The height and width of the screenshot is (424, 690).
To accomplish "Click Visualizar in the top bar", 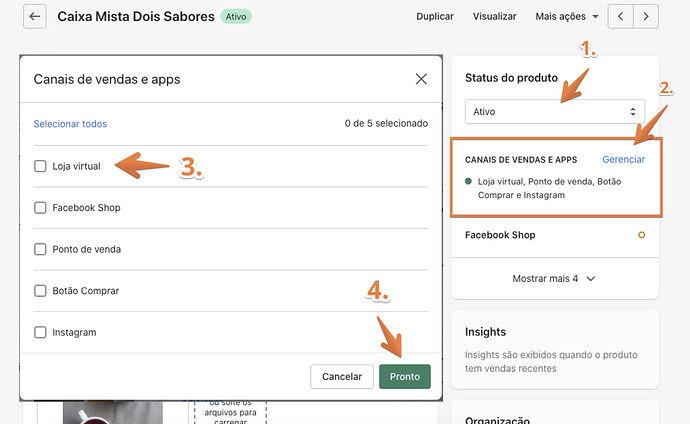I will 494,17.
